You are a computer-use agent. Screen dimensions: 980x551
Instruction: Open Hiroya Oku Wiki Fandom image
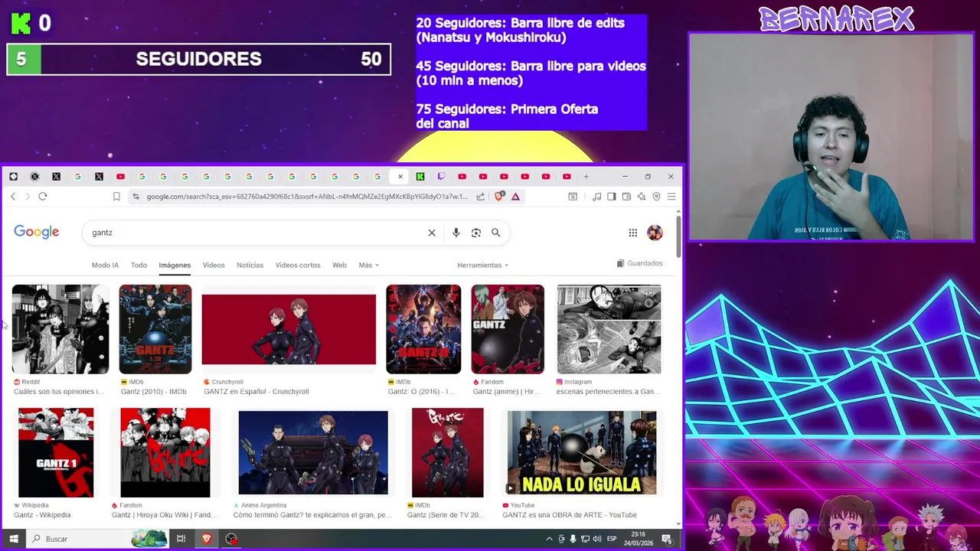[x=165, y=452]
